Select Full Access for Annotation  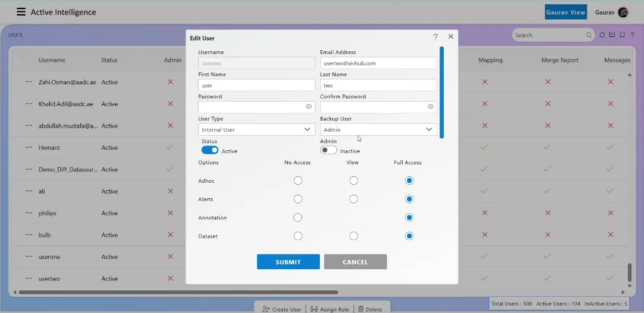click(x=409, y=217)
